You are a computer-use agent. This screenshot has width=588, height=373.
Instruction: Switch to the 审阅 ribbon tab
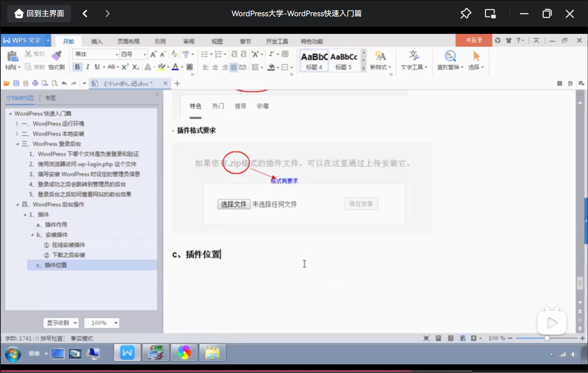click(188, 41)
